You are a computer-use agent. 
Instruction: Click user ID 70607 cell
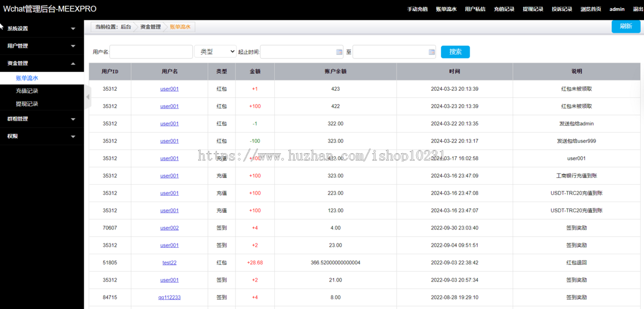click(x=110, y=228)
